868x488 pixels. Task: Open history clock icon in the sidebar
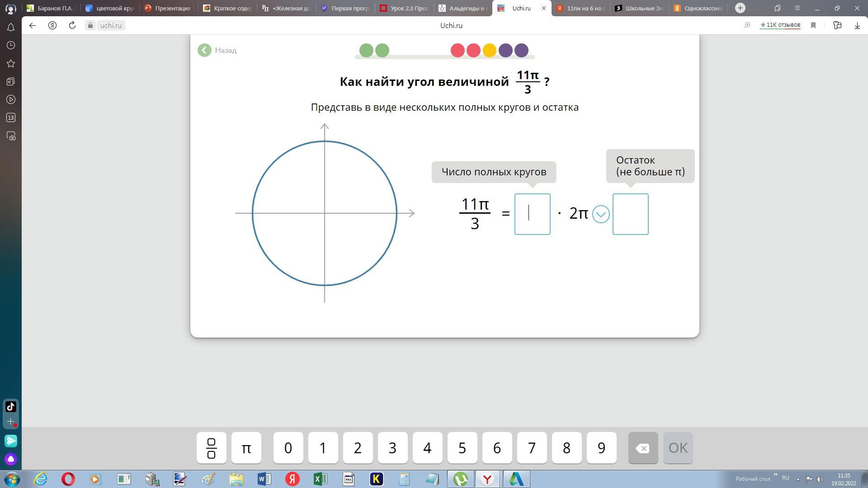click(11, 45)
